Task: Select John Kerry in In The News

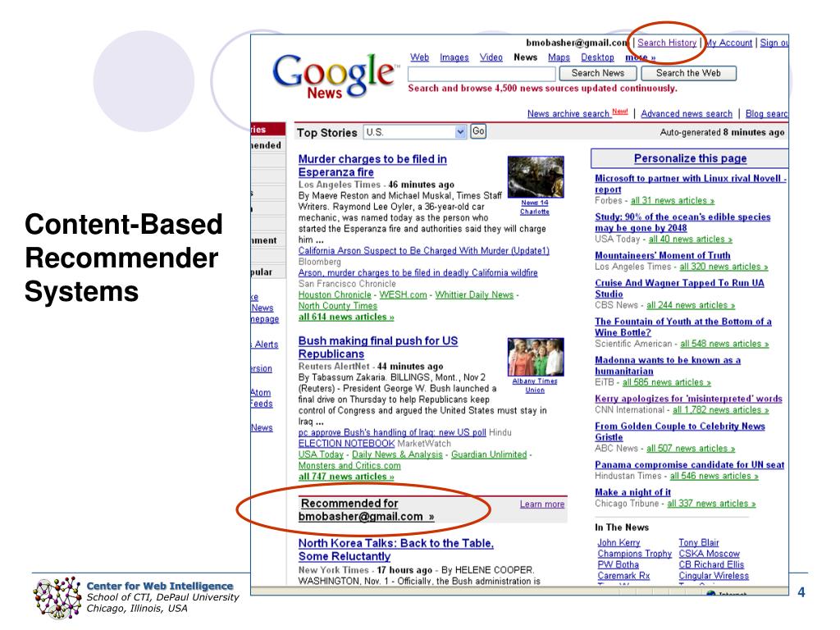Action: pos(619,543)
